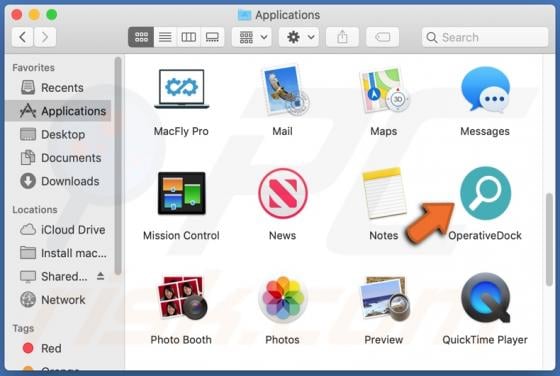Open QuickTime Player
The image size is (560, 376).
(x=485, y=298)
